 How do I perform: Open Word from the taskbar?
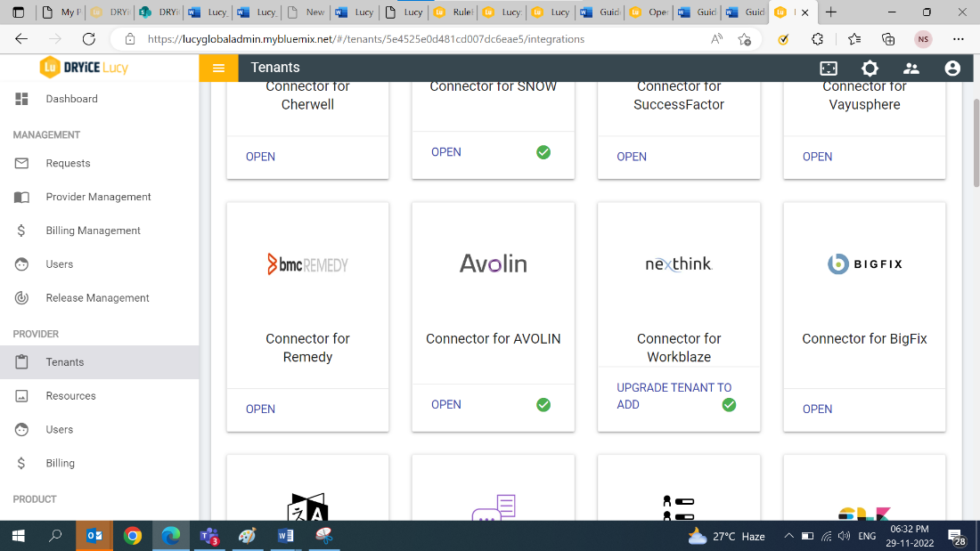tap(286, 536)
